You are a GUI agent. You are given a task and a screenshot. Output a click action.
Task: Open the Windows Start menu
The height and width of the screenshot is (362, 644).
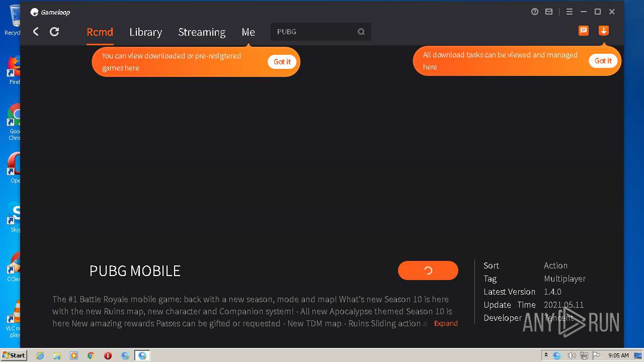tap(14, 355)
